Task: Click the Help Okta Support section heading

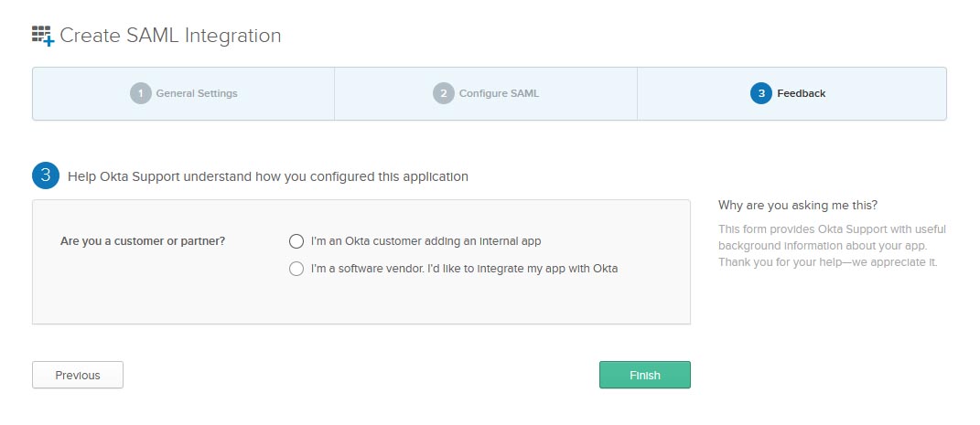Action: click(267, 176)
